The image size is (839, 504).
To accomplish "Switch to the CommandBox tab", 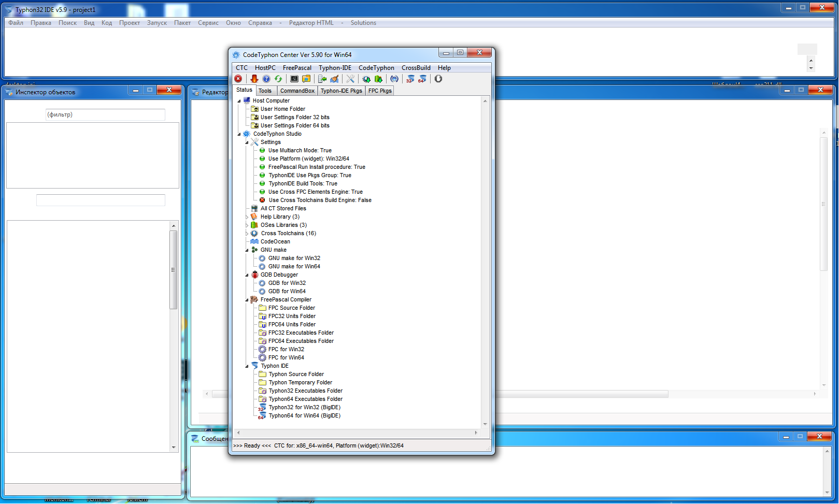I will 297,91.
